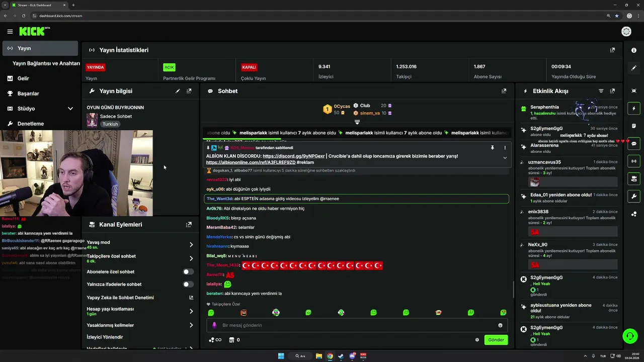Open Steam from the taskbar

[x=341, y=356]
